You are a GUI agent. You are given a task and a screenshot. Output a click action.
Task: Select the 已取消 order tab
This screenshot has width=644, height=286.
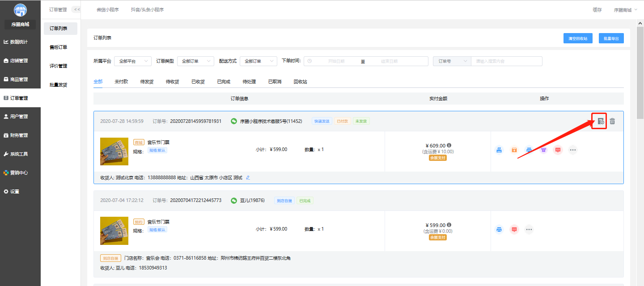(275, 82)
